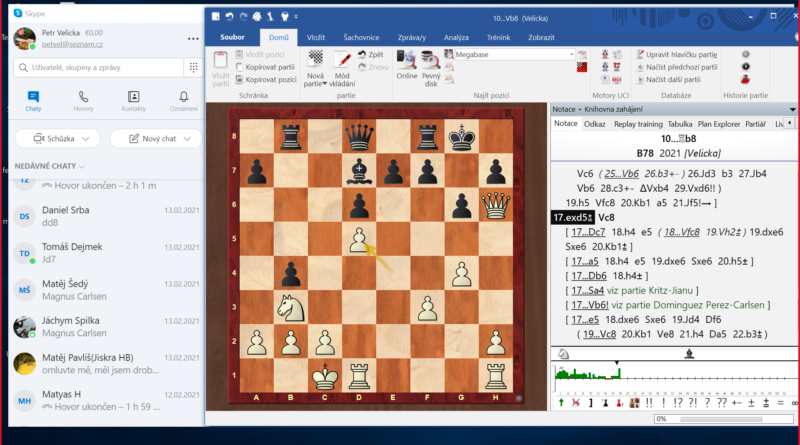This screenshot has width=800, height=445.
Task: Switch to the Analýza ribbon tab
Action: click(x=456, y=37)
